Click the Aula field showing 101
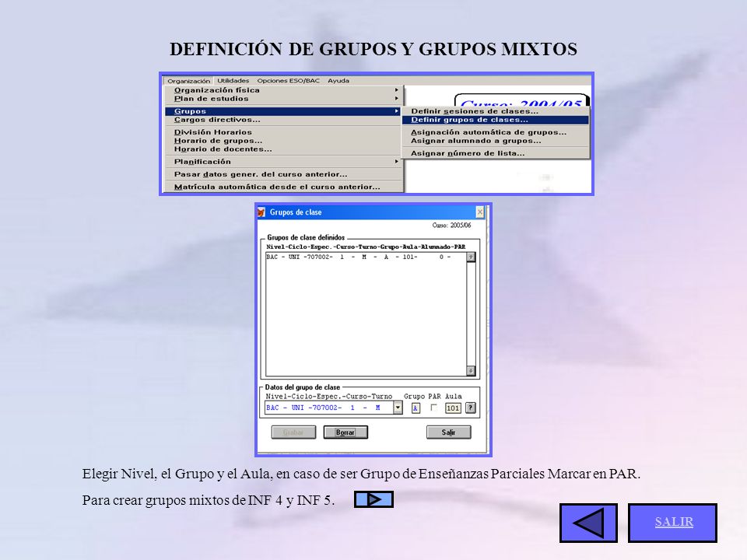The image size is (747, 560). click(x=453, y=408)
